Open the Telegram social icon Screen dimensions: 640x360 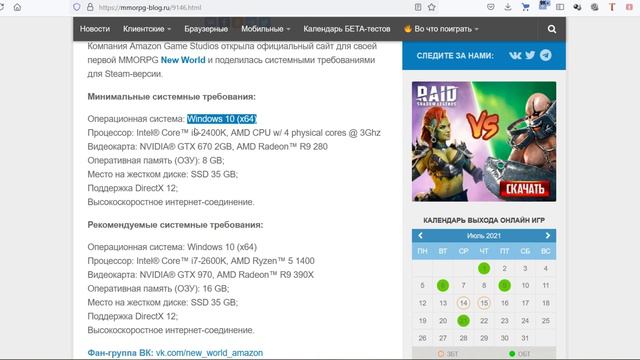coord(546,55)
